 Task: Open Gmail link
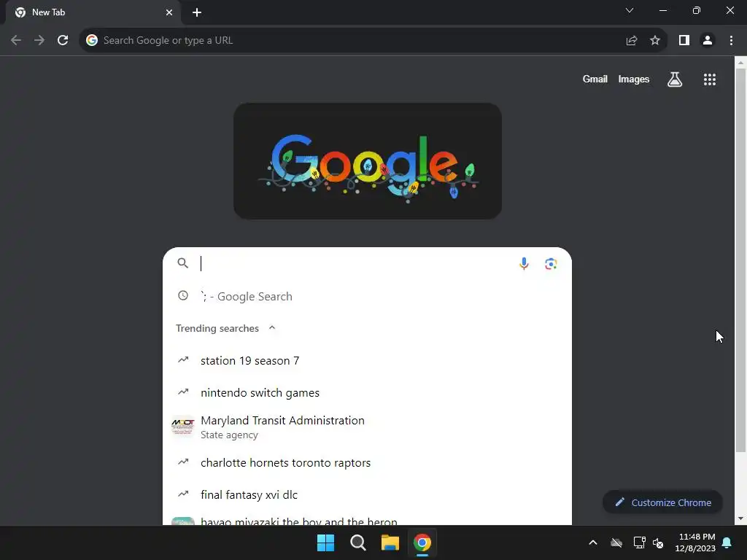tap(595, 79)
